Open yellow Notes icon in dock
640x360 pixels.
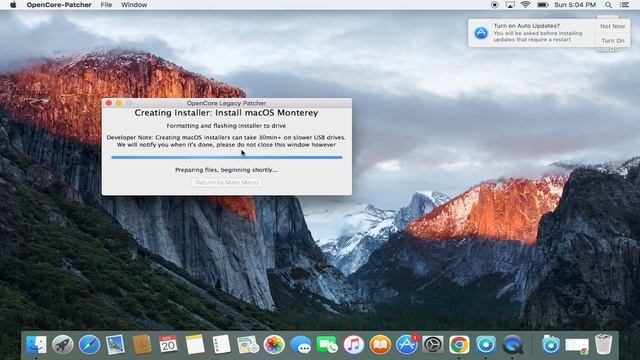point(195,344)
